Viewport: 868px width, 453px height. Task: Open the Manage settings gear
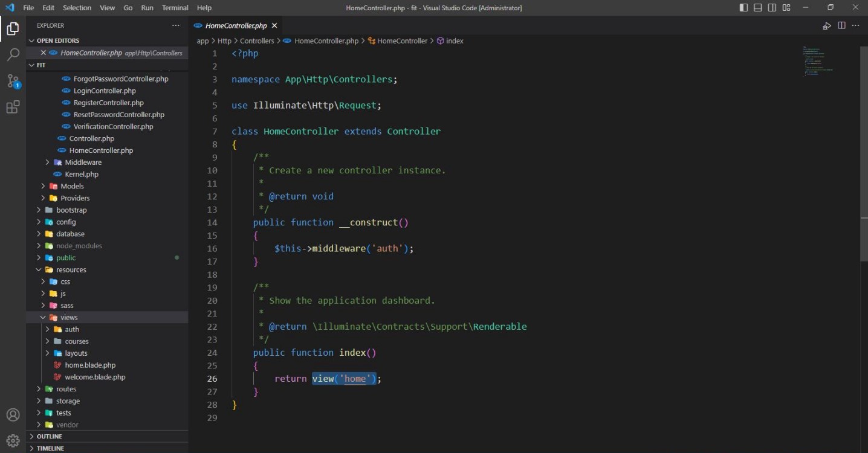[x=13, y=440]
